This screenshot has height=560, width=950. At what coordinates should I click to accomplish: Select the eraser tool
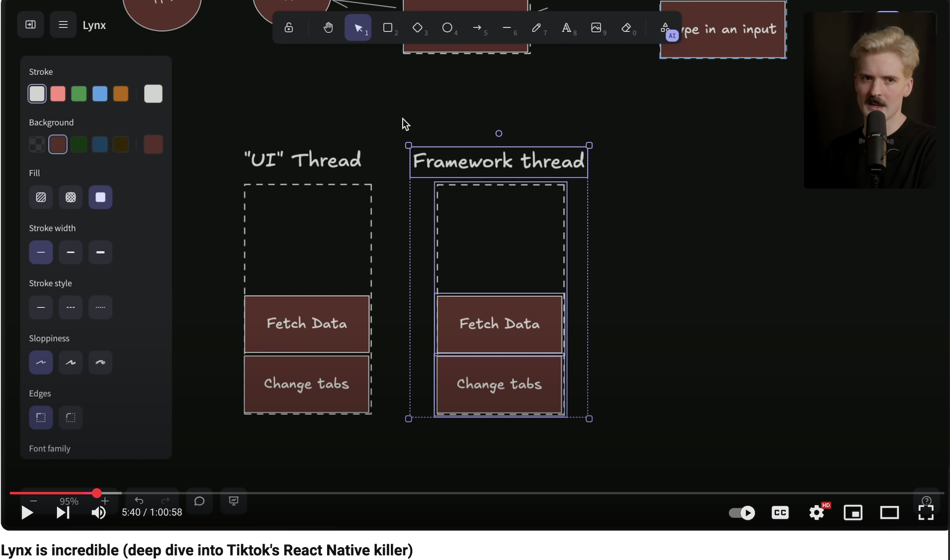click(x=627, y=27)
